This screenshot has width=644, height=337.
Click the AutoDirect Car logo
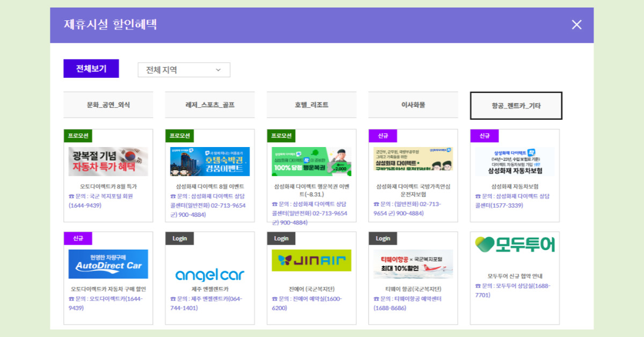108,264
